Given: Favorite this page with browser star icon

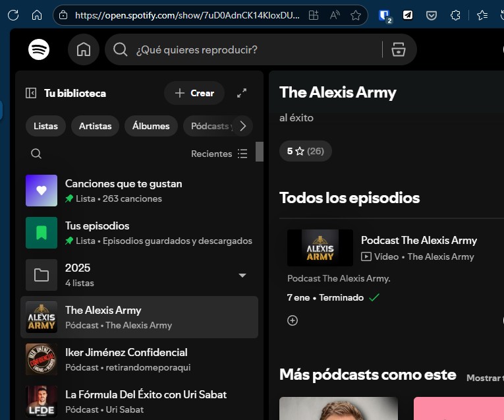Looking at the screenshot, I should (x=356, y=15).
